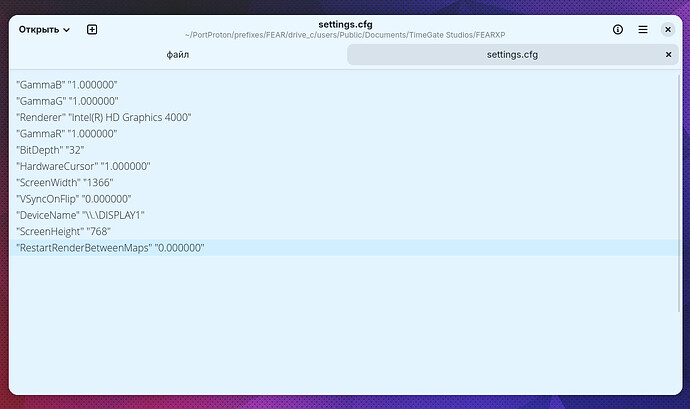This screenshot has width=690, height=409.
Task: Open the hamburger main menu
Action: (x=643, y=30)
